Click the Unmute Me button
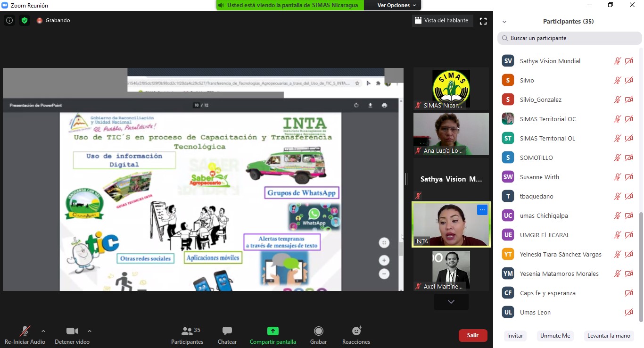Screen dimensions: 644x348 point(555,336)
